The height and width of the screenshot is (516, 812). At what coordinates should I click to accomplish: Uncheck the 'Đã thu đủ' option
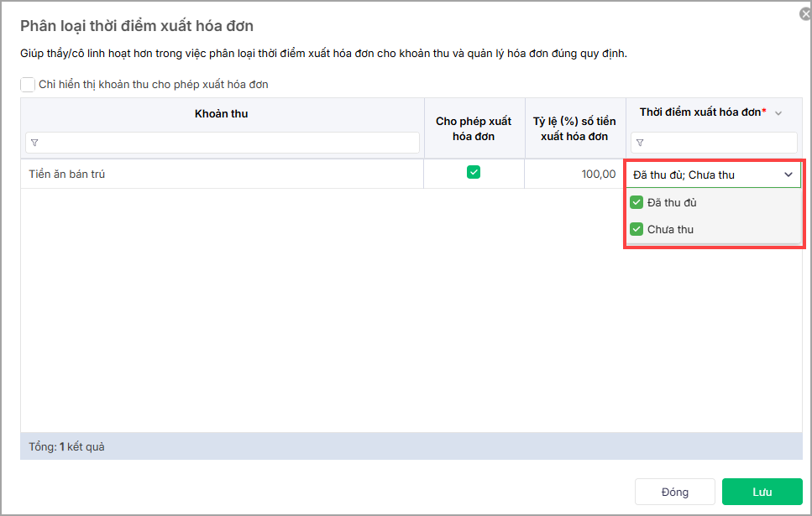tap(637, 202)
